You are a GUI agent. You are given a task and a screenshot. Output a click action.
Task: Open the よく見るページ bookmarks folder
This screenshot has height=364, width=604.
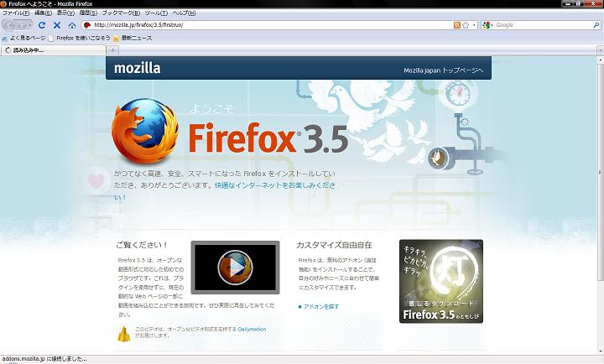point(23,38)
